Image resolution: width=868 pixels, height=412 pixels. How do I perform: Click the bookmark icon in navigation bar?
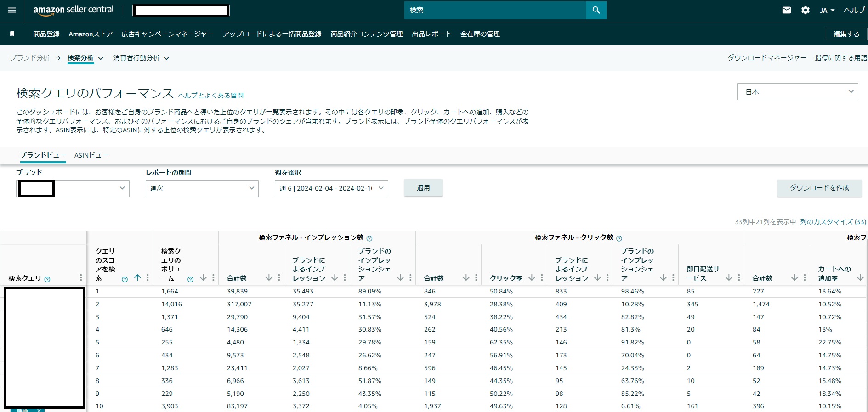[x=12, y=34]
